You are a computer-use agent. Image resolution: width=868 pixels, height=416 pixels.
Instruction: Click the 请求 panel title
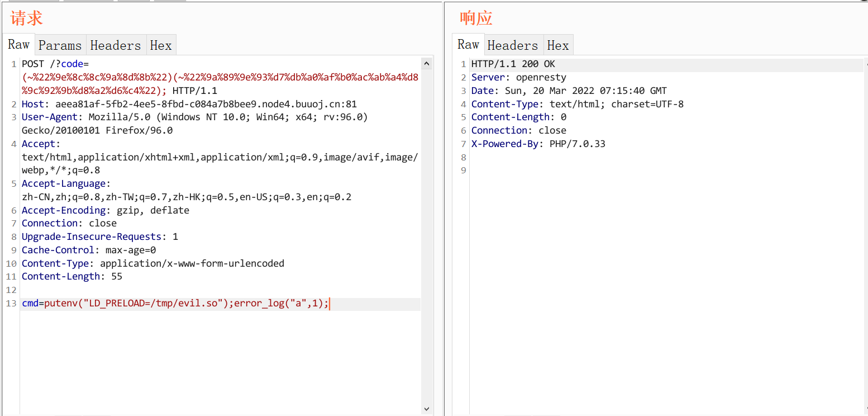[26, 18]
